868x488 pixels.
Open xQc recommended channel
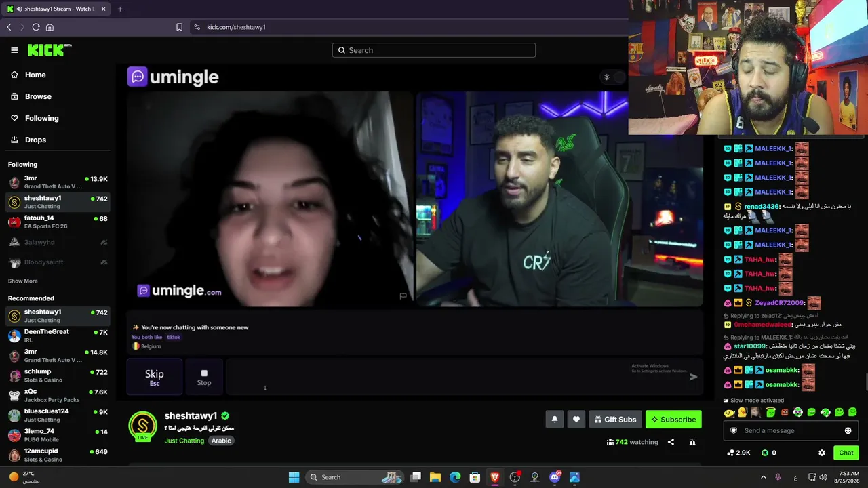pyautogui.click(x=58, y=395)
